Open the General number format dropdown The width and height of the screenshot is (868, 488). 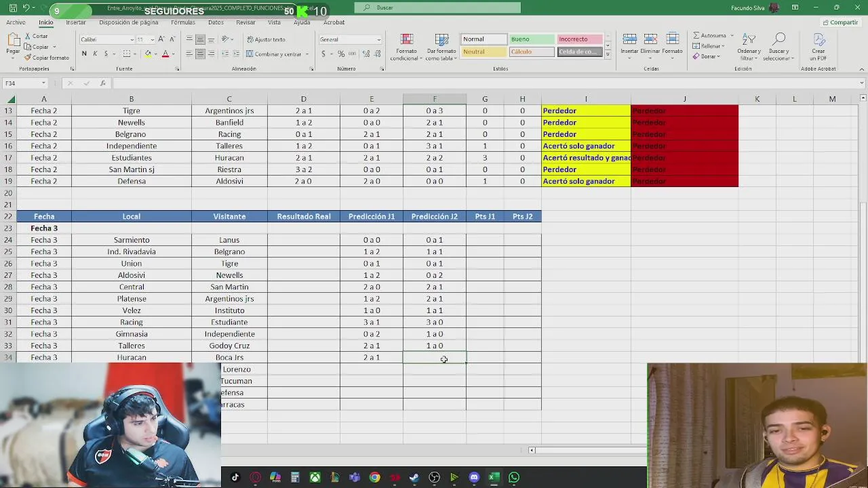click(378, 39)
